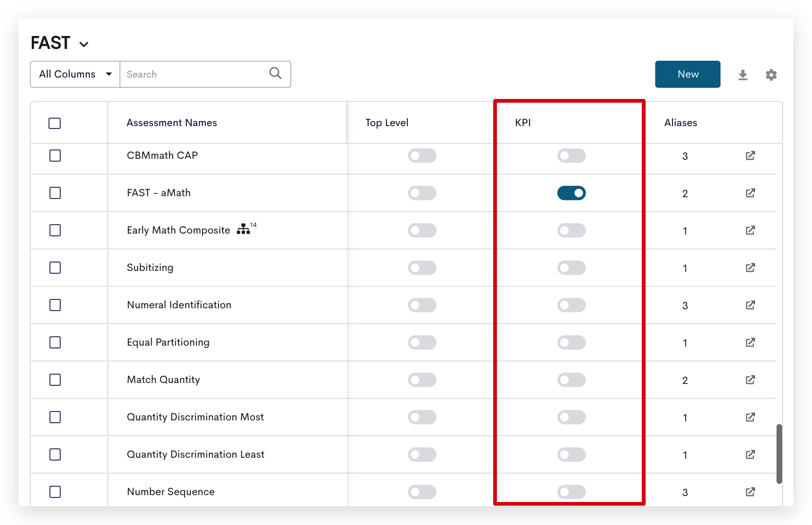
Task: Check the Match Quantity checkbox
Action: tap(55, 380)
